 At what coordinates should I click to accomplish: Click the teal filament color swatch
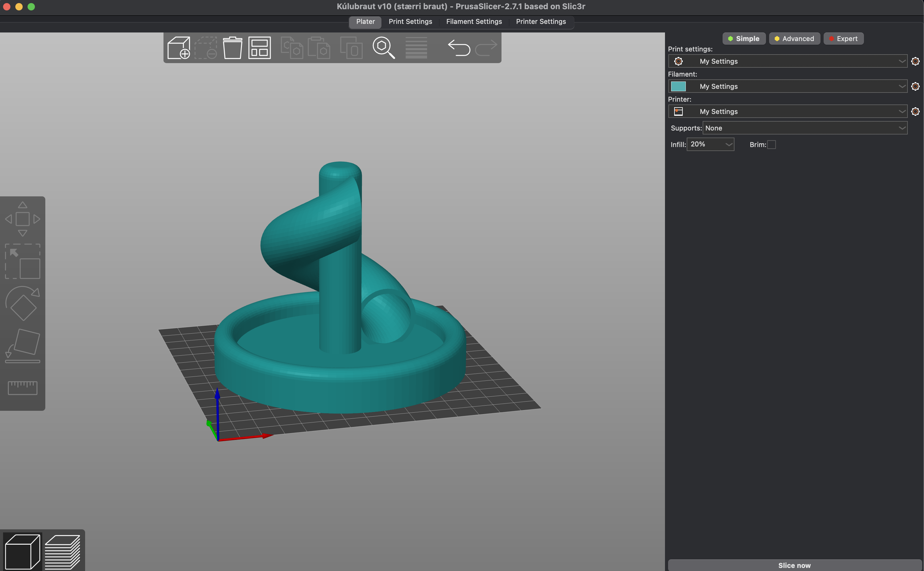[678, 86]
